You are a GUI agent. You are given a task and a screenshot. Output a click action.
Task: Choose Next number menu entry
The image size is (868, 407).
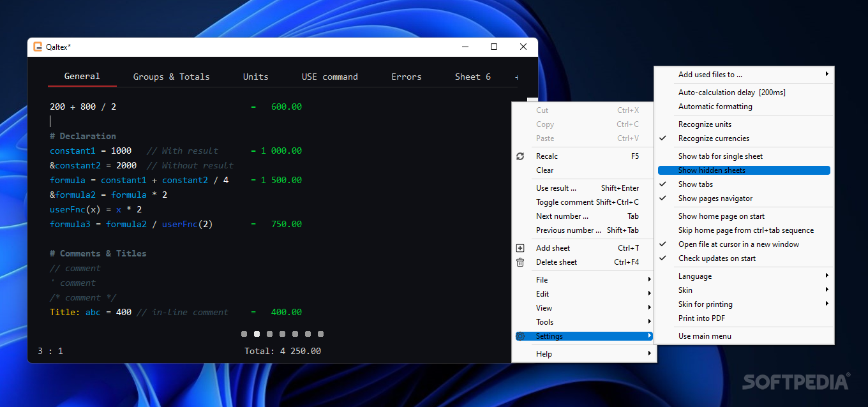(x=584, y=216)
